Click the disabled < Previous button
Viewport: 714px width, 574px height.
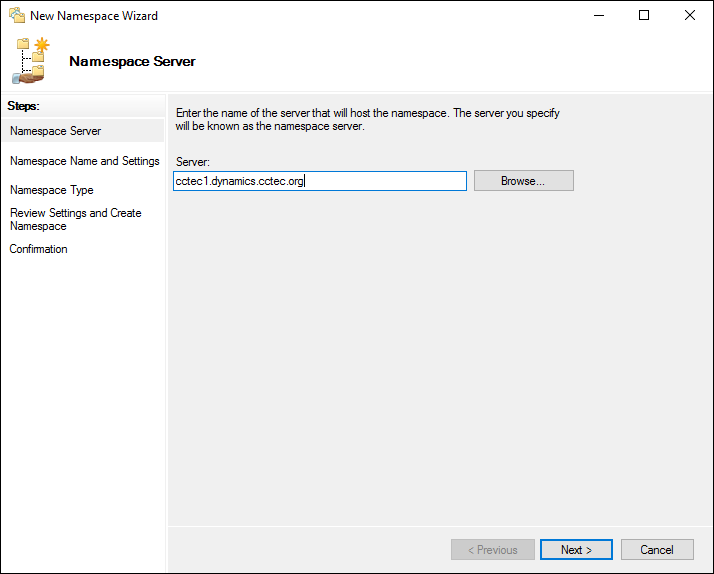tap(493, 549)
